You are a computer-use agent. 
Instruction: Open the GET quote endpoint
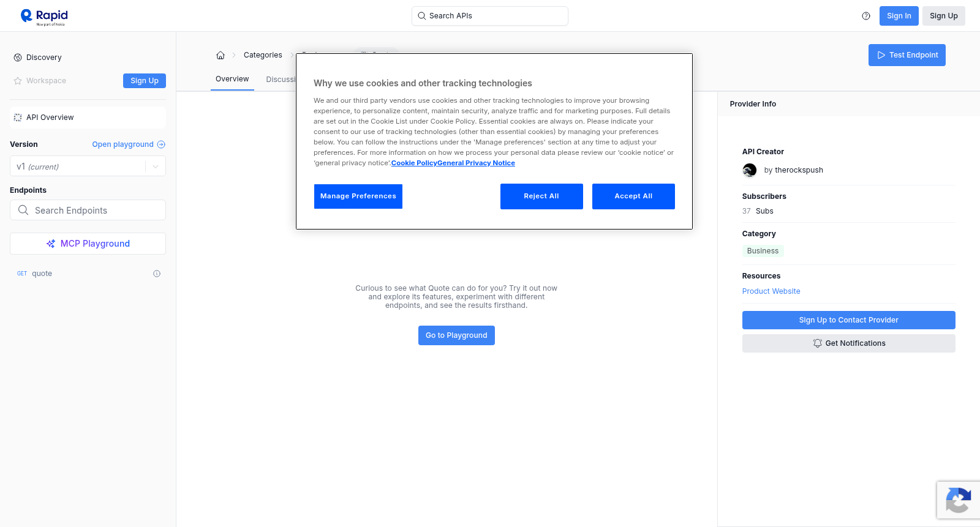pyautogui.click(x=88, y=274)
